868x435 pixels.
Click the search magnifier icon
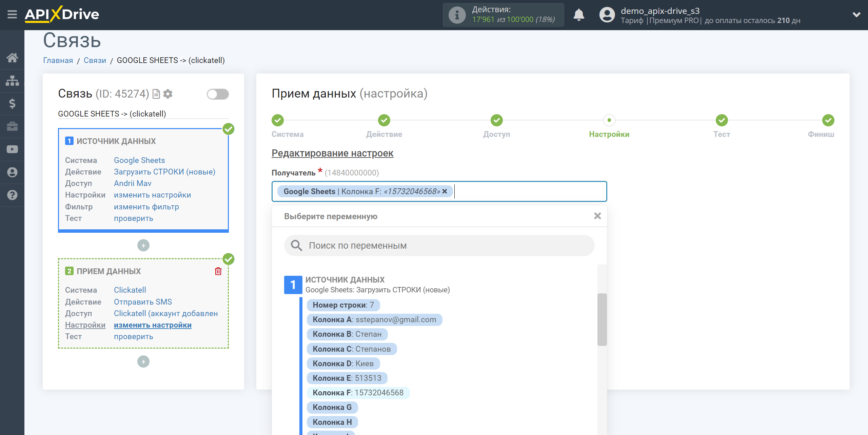(x=296, y=245)
